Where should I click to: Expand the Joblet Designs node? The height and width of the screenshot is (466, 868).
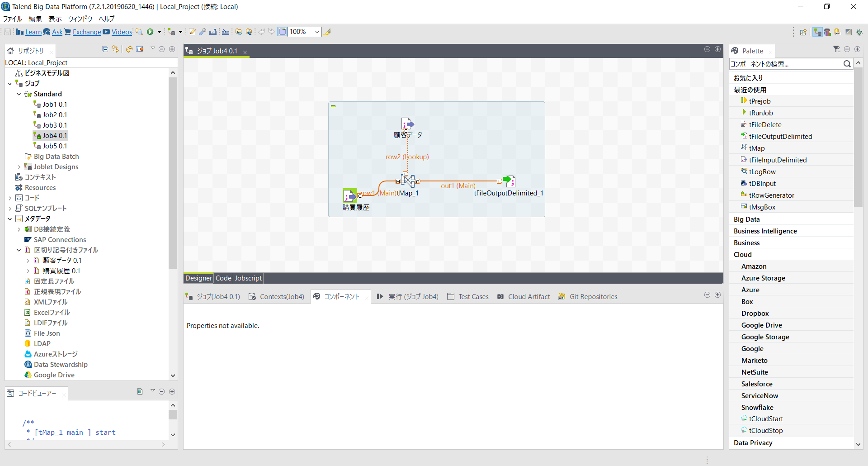pyautogui.click(x=19, y=167)
